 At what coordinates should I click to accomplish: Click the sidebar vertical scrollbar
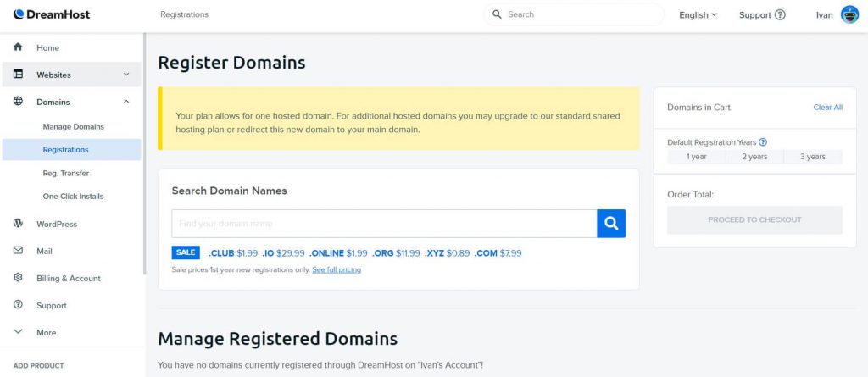pyautogui.click(x=144, y=154)
